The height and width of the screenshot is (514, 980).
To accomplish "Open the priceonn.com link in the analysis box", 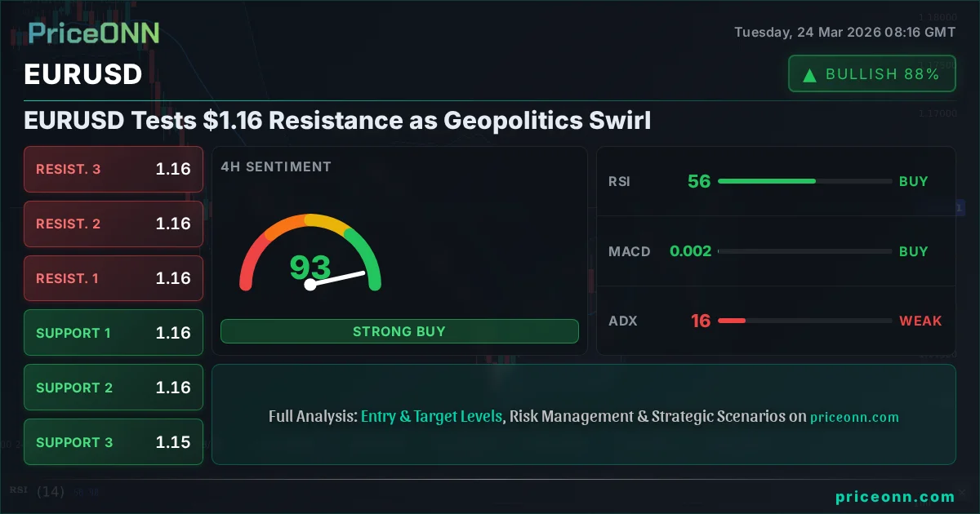I will point(854,417).
